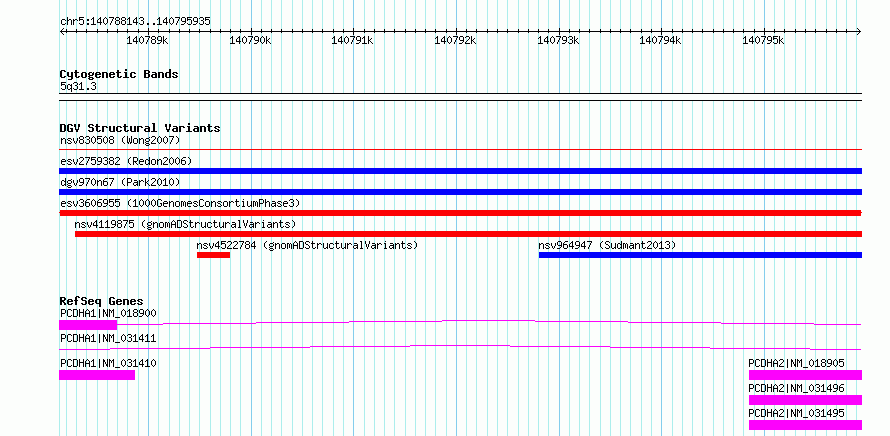This screenshot has width=890, height=436.
Task: Click the 140793k ruler position
Action: 559,40
